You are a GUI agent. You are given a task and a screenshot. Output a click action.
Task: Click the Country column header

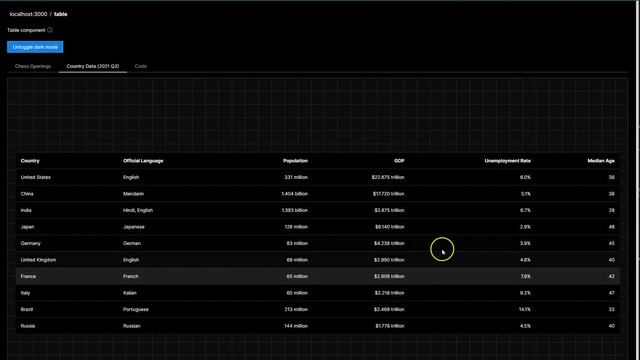(x=30, y=161)
